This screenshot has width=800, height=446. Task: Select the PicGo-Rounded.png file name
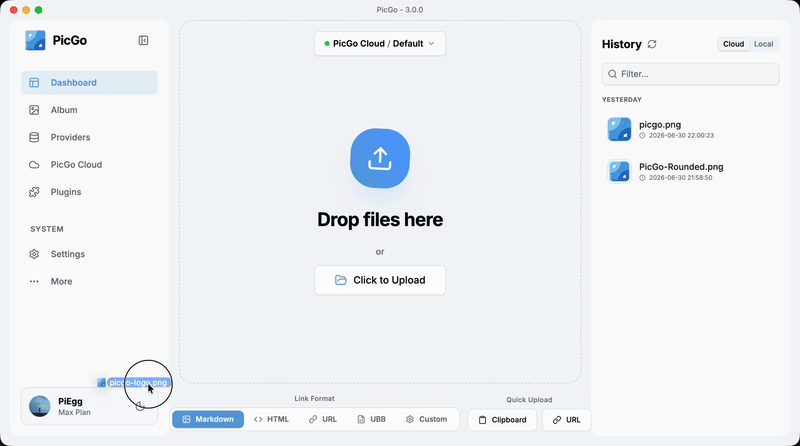pos(681,167)
